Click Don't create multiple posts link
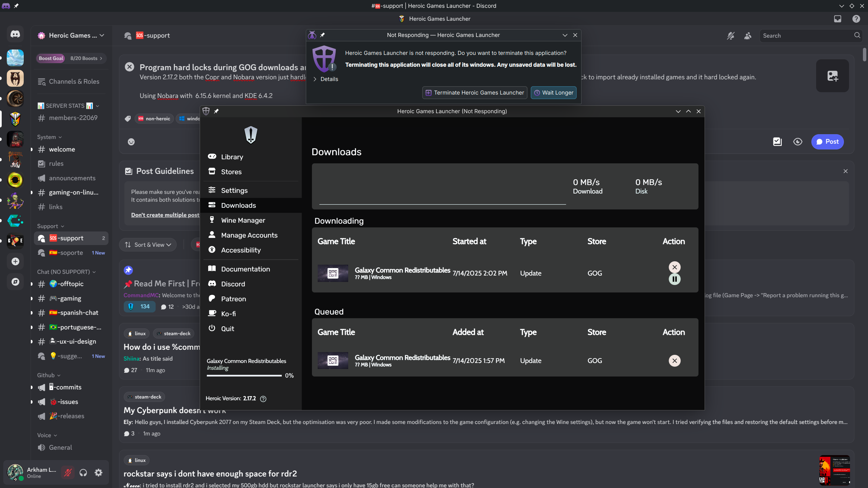 [x=165, y=215]
